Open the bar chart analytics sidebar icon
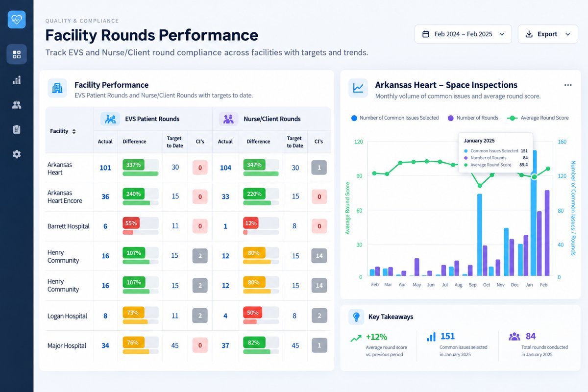 point(17,80)
